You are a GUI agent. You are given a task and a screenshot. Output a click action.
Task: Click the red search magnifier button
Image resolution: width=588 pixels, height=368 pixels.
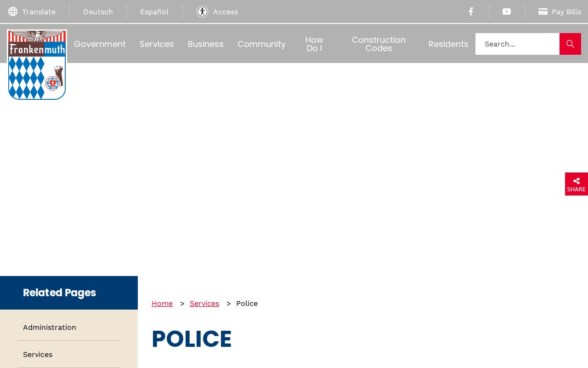(570, 44)
